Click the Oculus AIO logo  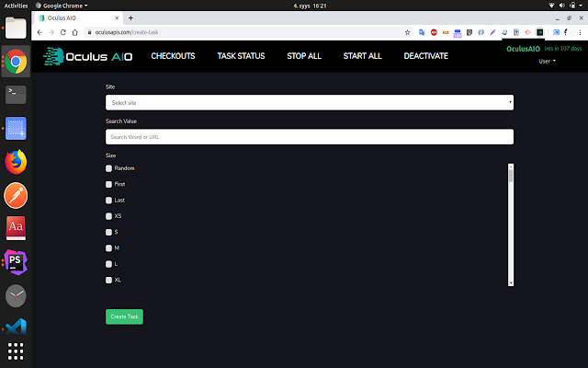(88, 56)
